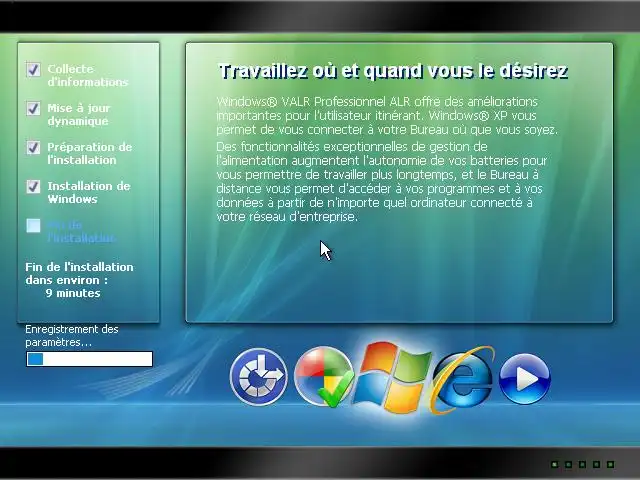Click the text Collecte d'informations
640x480 pixels.
[x=88, y=76]
